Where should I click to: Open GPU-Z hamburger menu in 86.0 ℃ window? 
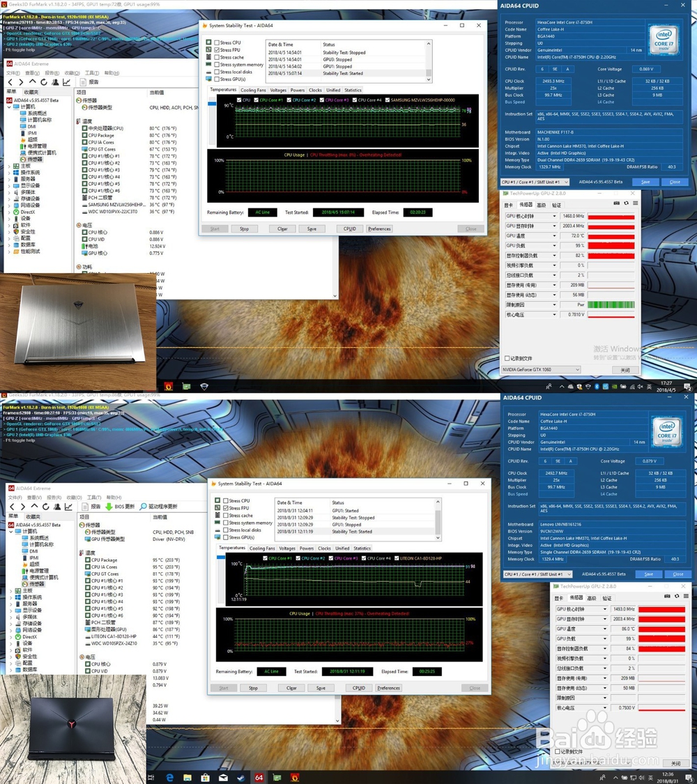pyautogui.click(x=686, y=596)
